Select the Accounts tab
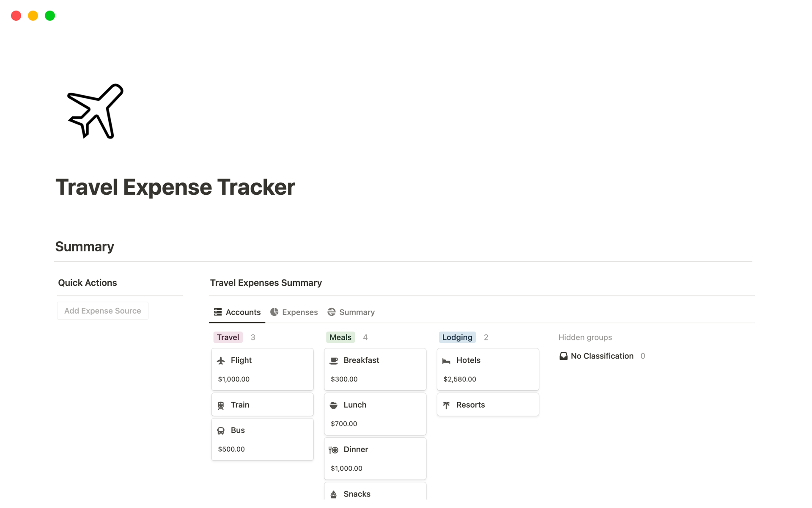This screenshot has height=508, width=812. [x=237, y=312]
